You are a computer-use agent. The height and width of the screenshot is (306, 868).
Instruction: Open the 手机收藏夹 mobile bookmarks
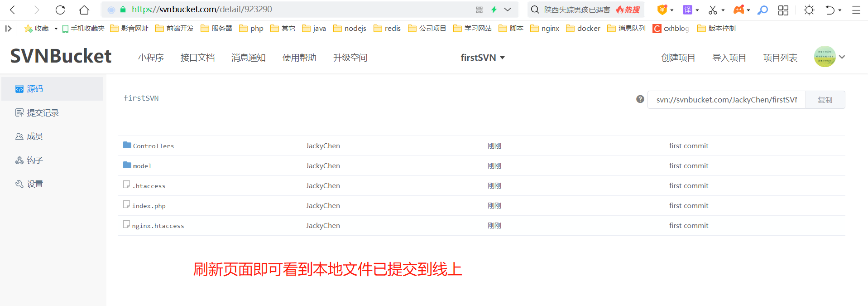point(83,29)
